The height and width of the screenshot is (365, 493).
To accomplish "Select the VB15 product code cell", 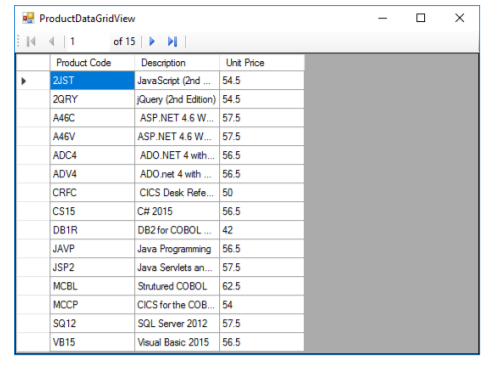I will 92,342.
